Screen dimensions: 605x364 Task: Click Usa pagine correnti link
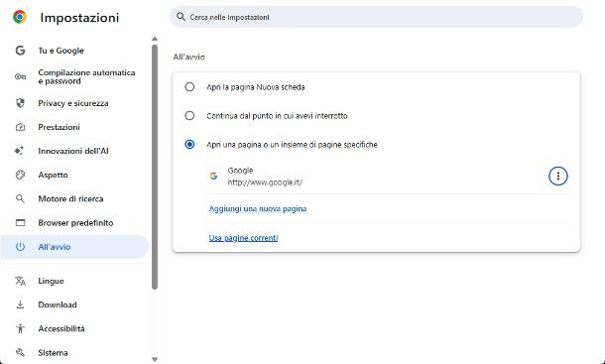coord(243,238)
